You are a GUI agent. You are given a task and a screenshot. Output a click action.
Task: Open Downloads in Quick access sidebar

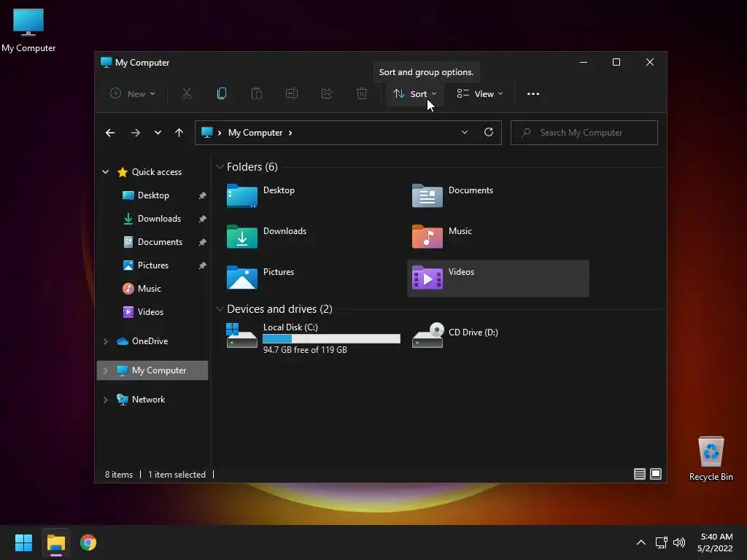click(159, 219)
